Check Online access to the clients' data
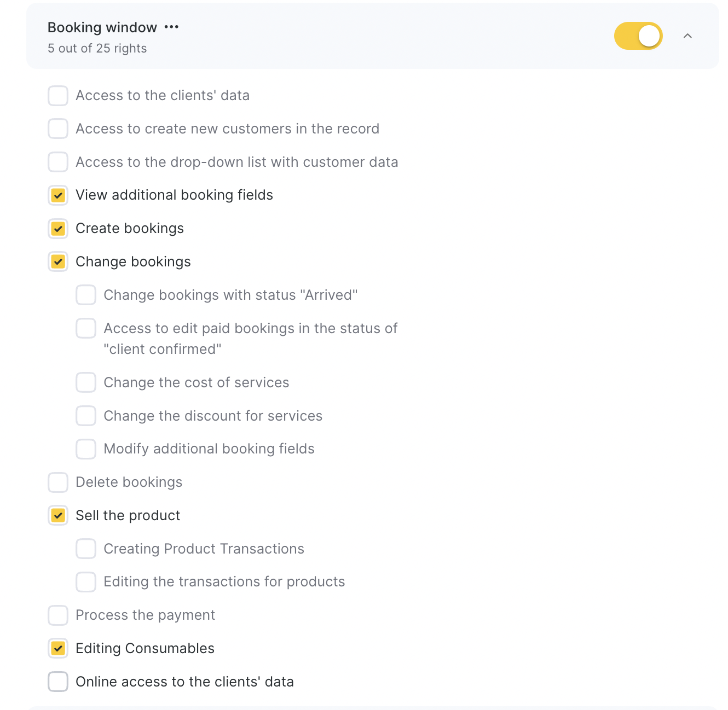 pos(58,682)
